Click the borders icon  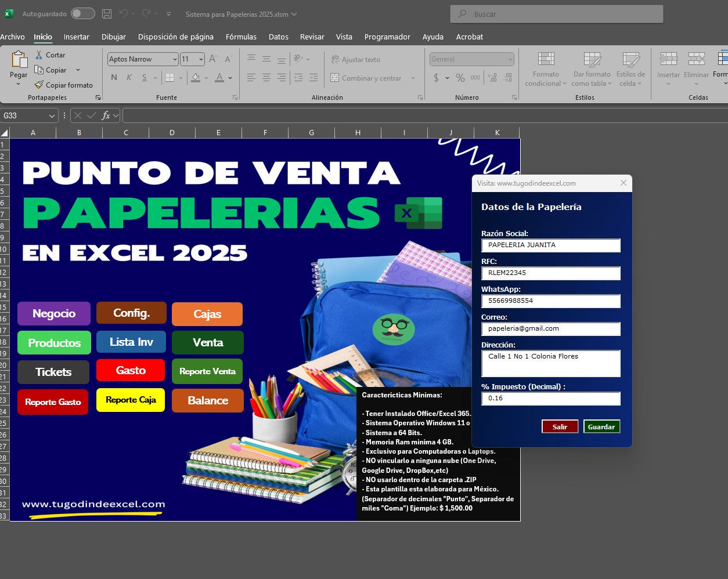click(170, 78)
